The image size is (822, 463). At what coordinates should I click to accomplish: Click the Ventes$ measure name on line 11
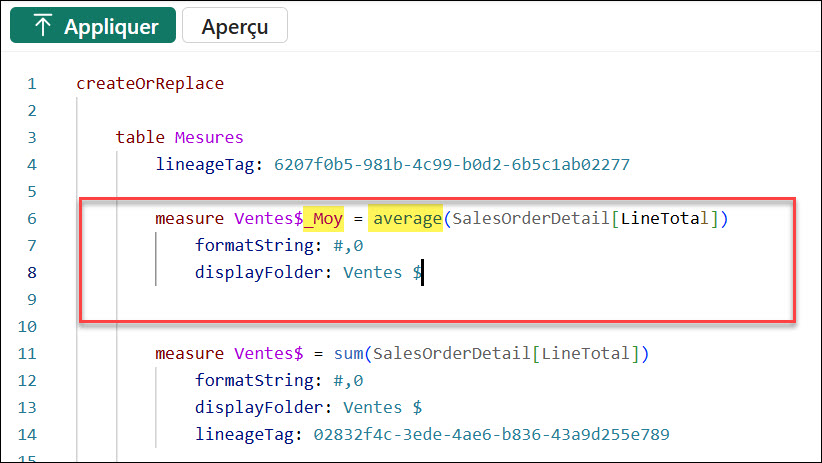pyautogui.click(x=268, y=353)
